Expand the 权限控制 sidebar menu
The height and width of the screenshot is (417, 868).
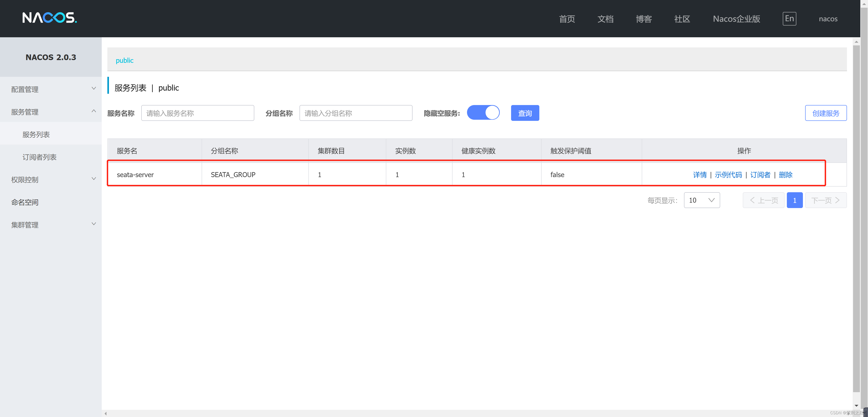click(51, 180)
